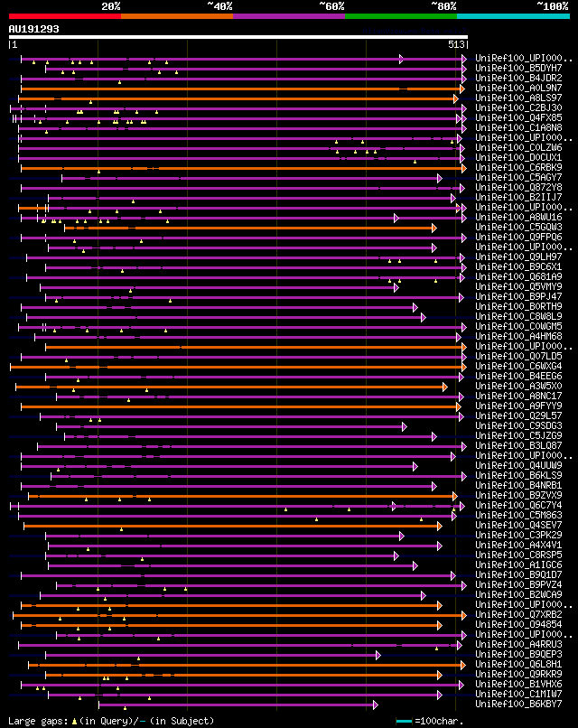
Task: Select the UniRef100_B3LQ87 label
Action: point(518,445)
